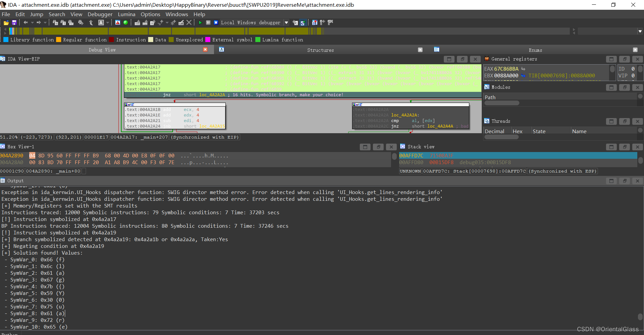Switch to the Structures tab
Screen dimensions: 644x335
coord(320,50)
